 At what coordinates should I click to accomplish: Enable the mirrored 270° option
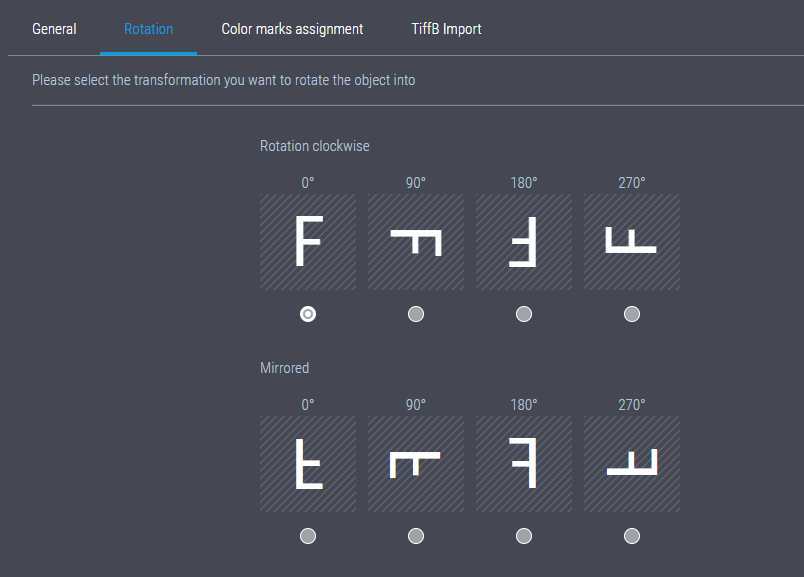pos(631,535)
